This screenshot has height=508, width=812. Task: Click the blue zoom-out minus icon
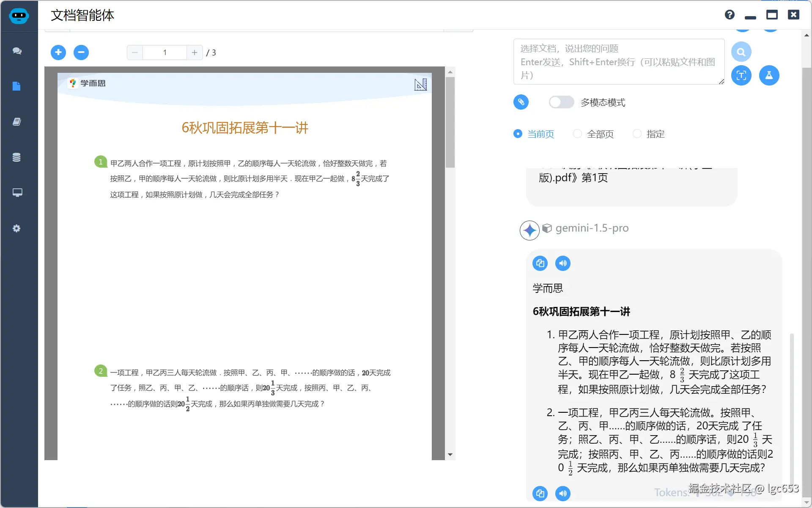point(81,52)
